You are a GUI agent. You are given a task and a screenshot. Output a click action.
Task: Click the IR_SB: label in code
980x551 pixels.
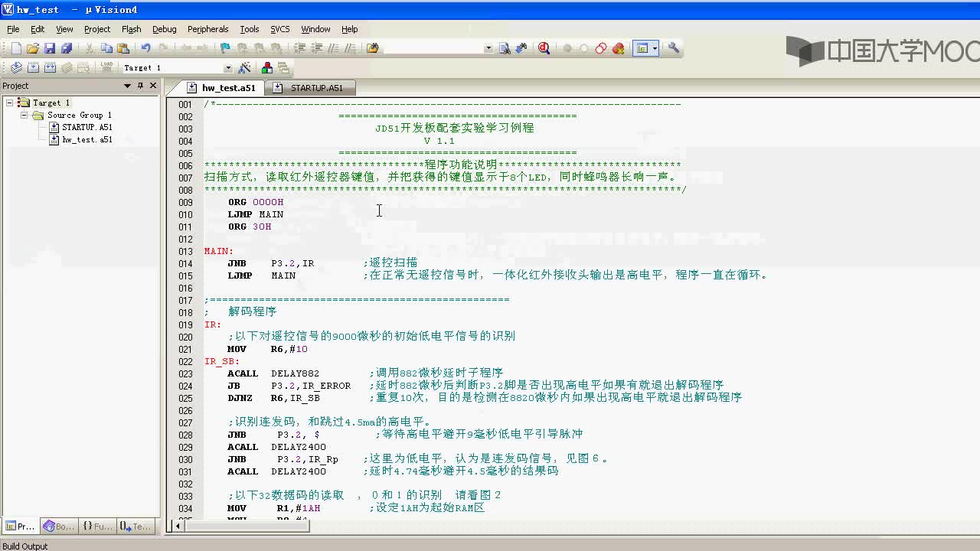[x=222, y=361]
